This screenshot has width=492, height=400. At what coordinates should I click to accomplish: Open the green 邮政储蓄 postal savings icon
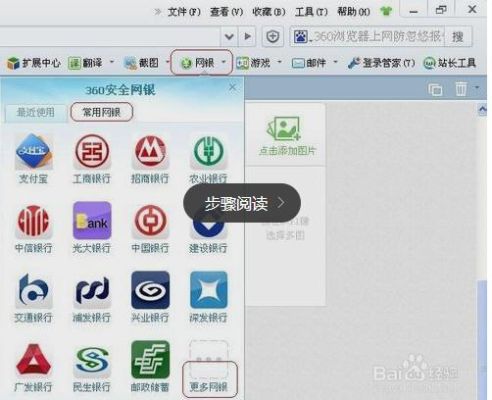150,360
